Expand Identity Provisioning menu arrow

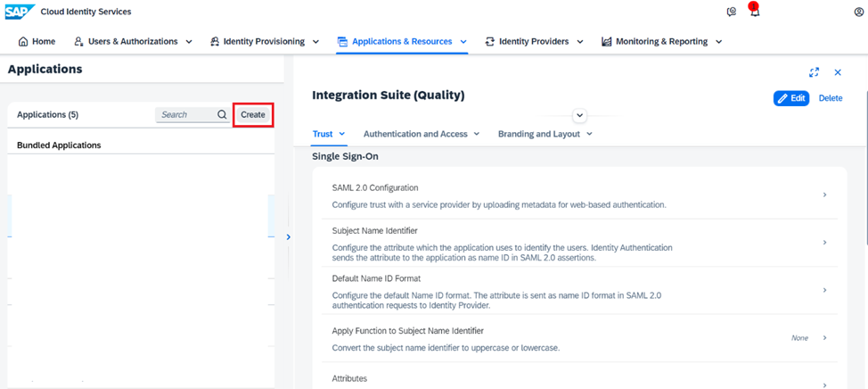click(x=315, y=42)
